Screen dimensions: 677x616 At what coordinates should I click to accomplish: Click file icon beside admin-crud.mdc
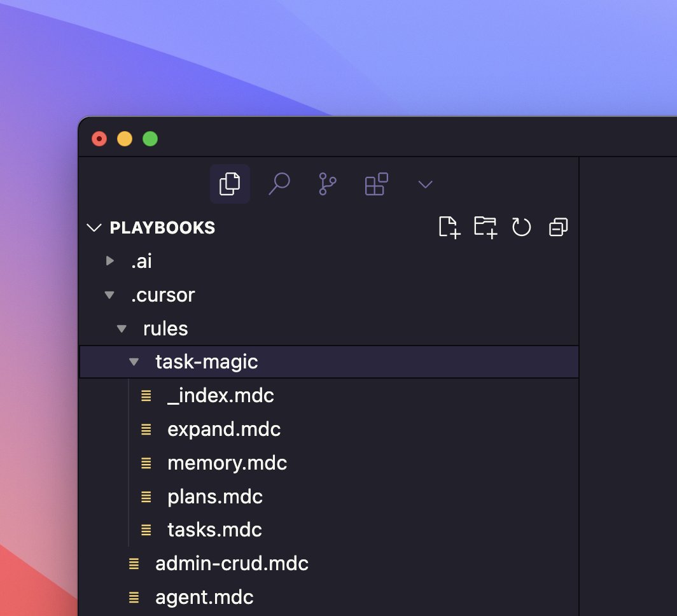[134, 564]
